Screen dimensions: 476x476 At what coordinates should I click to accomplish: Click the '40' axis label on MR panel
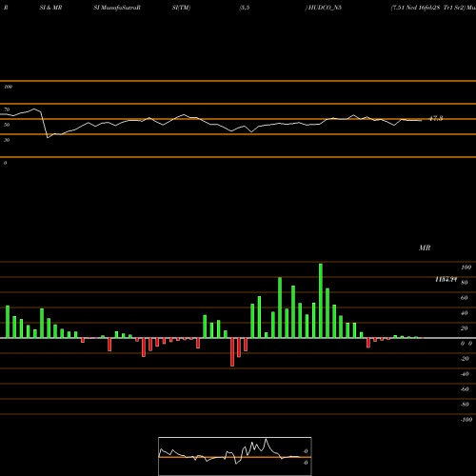tap(465, 313)
